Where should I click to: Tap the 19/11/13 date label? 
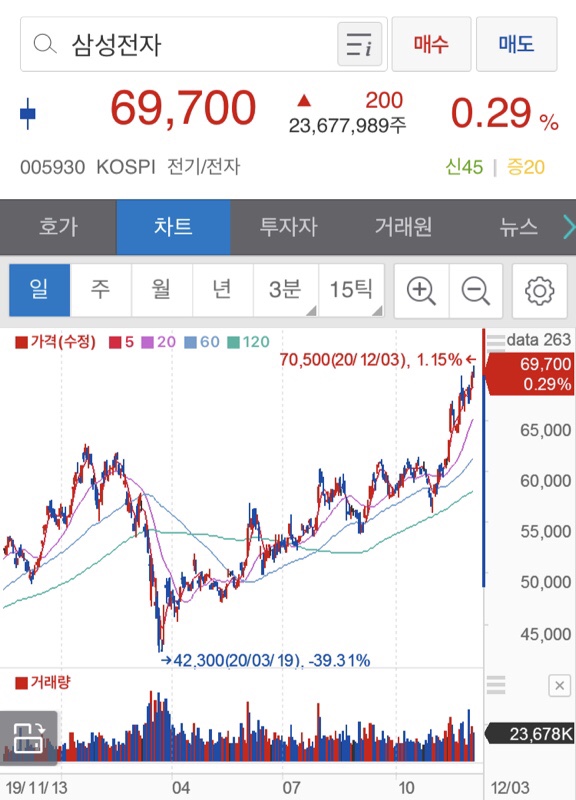pyautogui.click(x=36, y=788)
